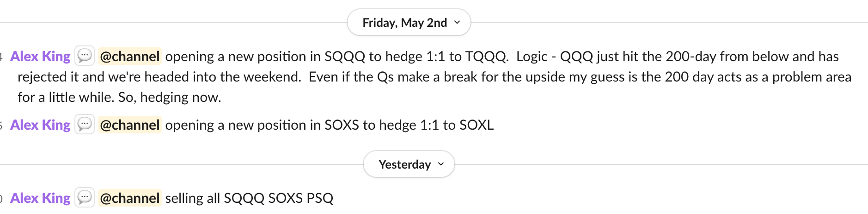The image size is (868, 214).
Task: Click @channel mention in the SQQQ hedge message
Action: (130, 56)
